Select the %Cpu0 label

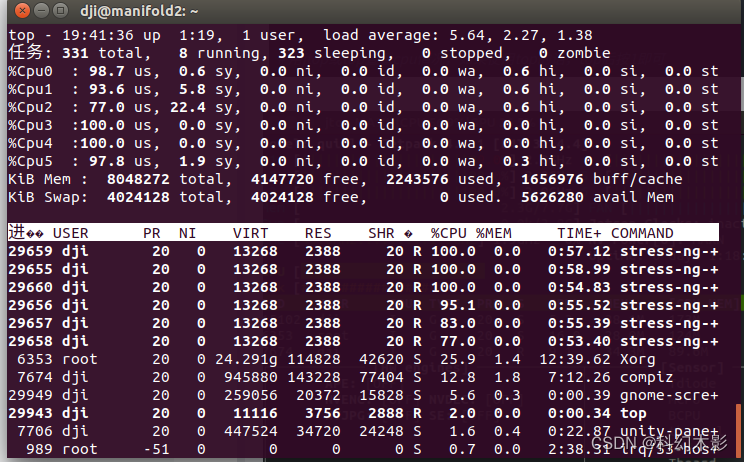[30, 71]
